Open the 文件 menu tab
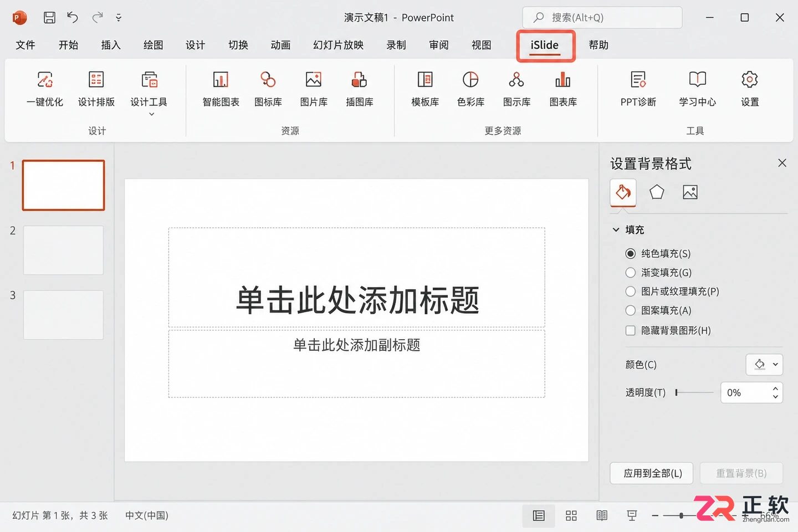This screenshot has width=798, height=532. click(x=25, y=45)
